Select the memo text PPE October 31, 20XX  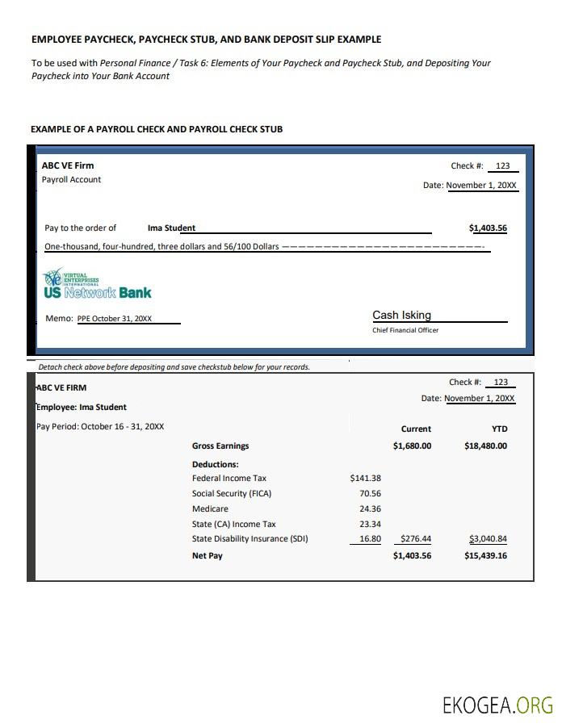(x=114, y=319)
